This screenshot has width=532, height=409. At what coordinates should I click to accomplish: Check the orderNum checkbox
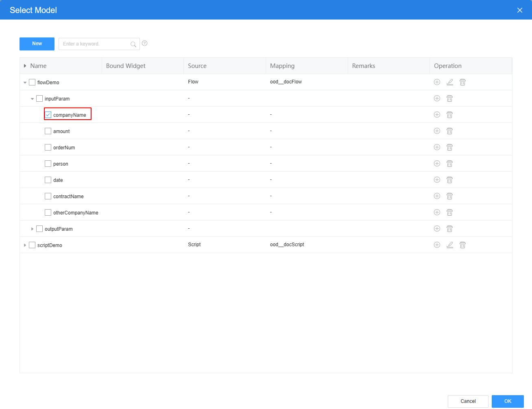pyautogui.click(x=48, y=147)
